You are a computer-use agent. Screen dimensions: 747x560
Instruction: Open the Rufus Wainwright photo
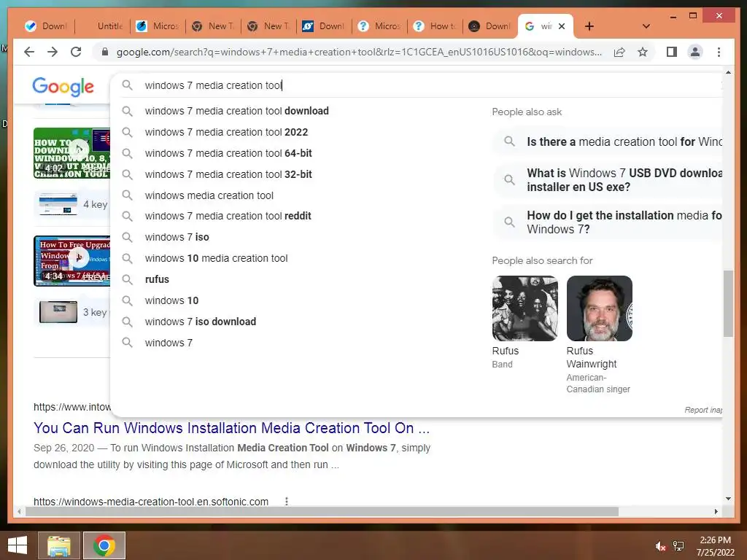tap(600, 308)
